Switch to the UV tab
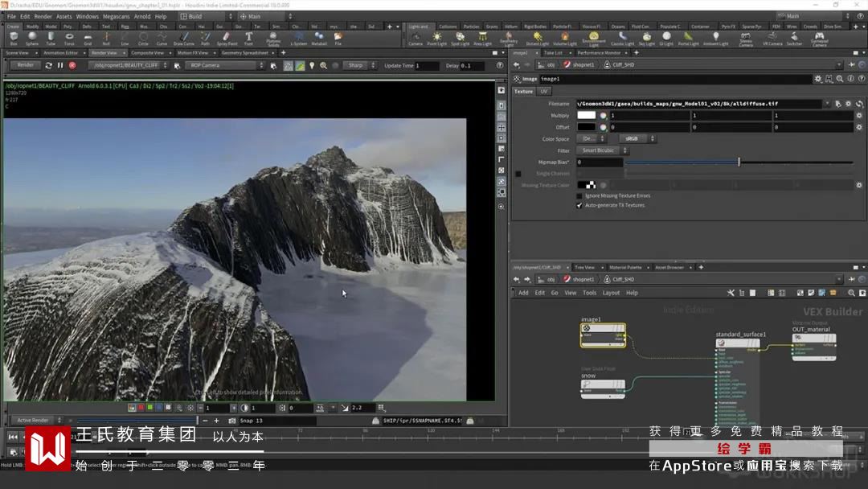The width and height of the screenshot is (868, 489). point(544,92)
